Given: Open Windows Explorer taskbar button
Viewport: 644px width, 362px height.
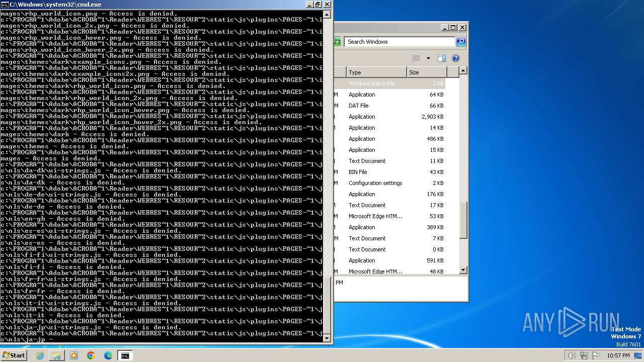Looking at the screenshot, I should 57,355.
